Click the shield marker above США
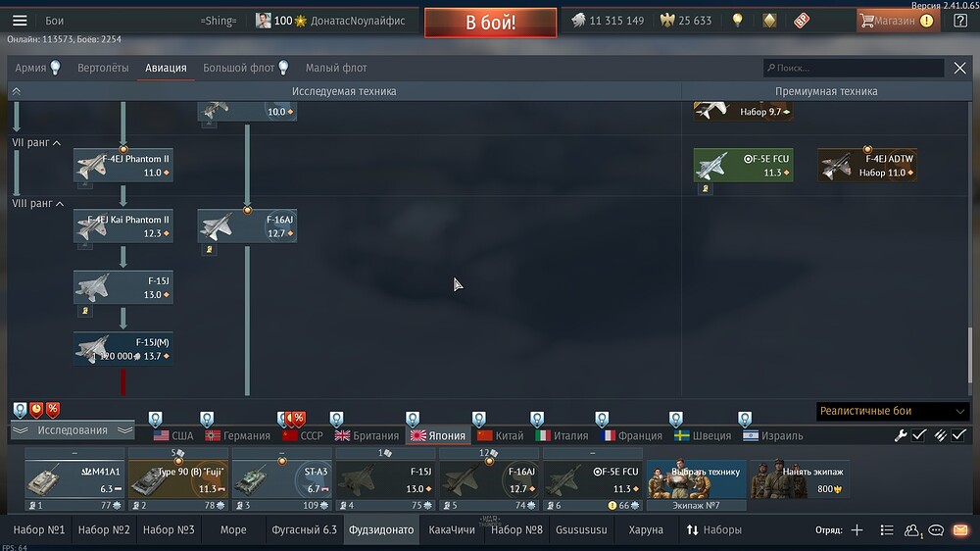This screenshot has height=551, width=980. [x=155, y=419]
